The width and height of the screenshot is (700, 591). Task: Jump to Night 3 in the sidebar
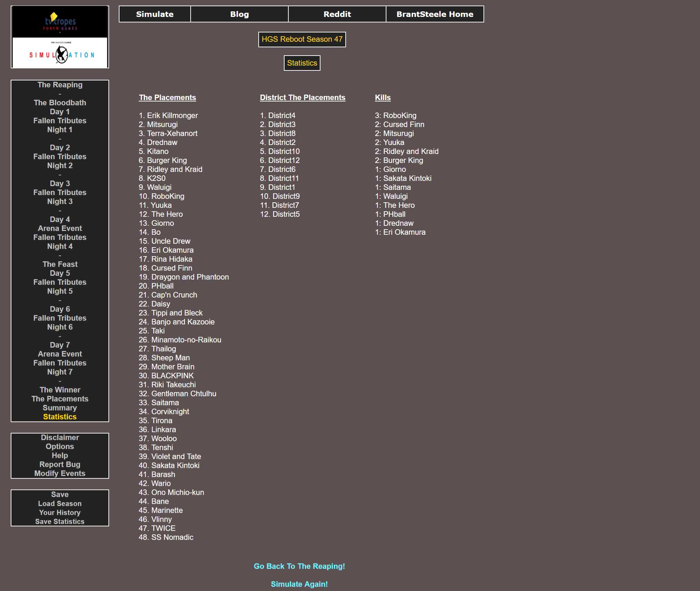point(60,202)
